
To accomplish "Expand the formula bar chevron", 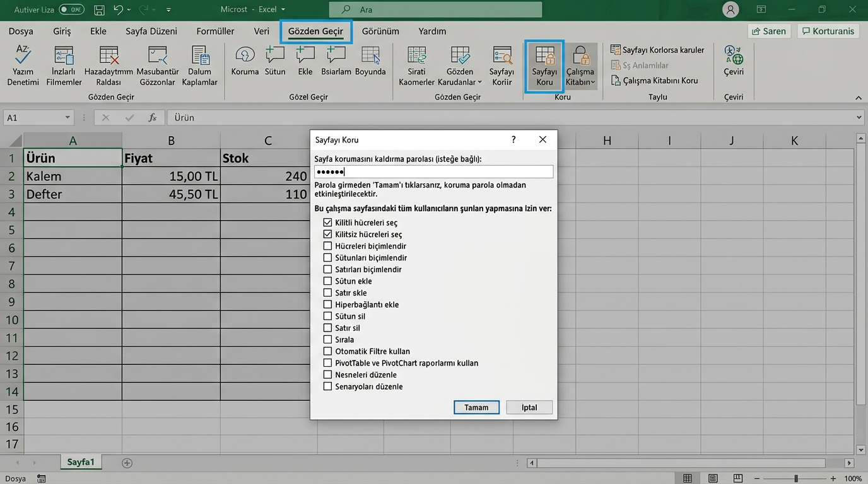I will coord(859,118).
